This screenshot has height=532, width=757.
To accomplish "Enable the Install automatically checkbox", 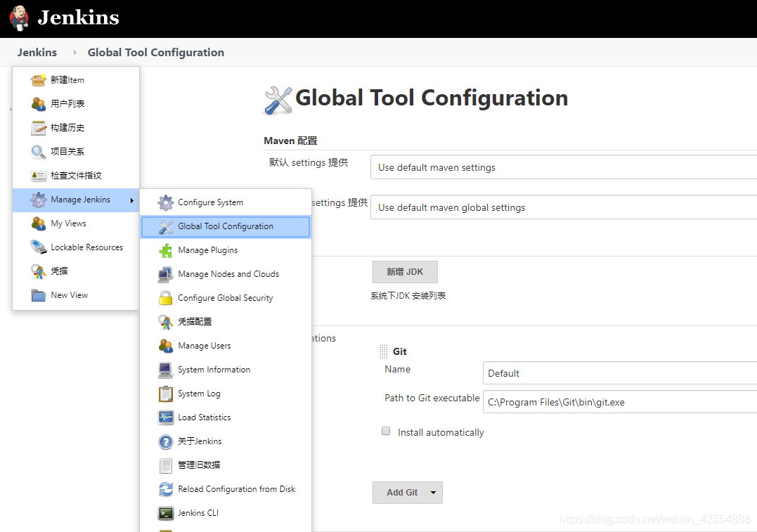I will click(386, 432).
